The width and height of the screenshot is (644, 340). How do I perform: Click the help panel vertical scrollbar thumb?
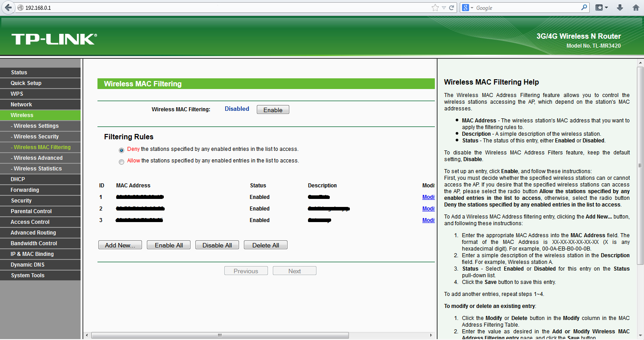[x=640, y=165]
